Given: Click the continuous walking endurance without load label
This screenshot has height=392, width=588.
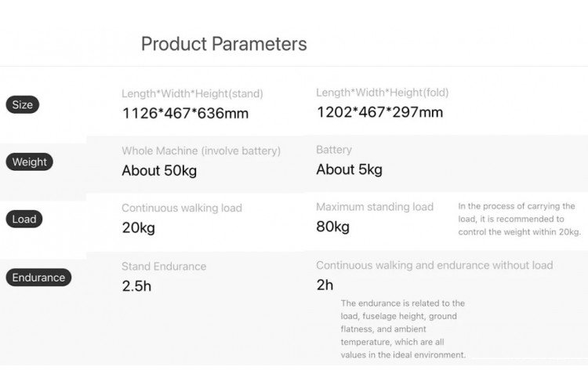Looking at the screenshot, I should pyautogui.click(x=434, y=265).
